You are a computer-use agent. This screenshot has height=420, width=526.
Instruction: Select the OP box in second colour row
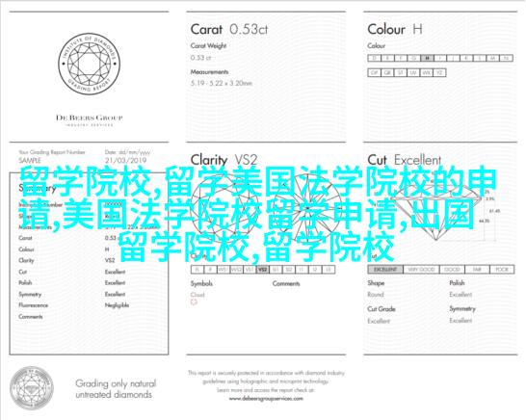[375, 72]
